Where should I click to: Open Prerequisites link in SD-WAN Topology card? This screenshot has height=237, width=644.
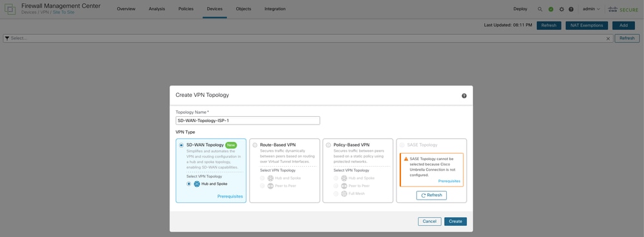[230, 197]
